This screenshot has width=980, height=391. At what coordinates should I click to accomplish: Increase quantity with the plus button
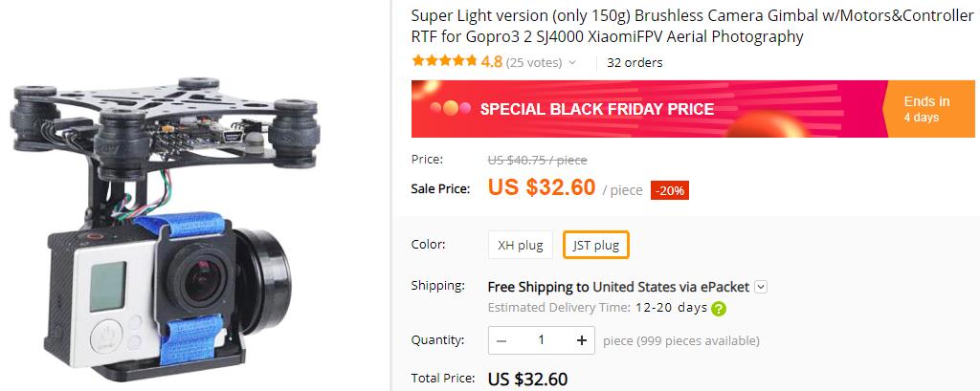tap(581, 340)
